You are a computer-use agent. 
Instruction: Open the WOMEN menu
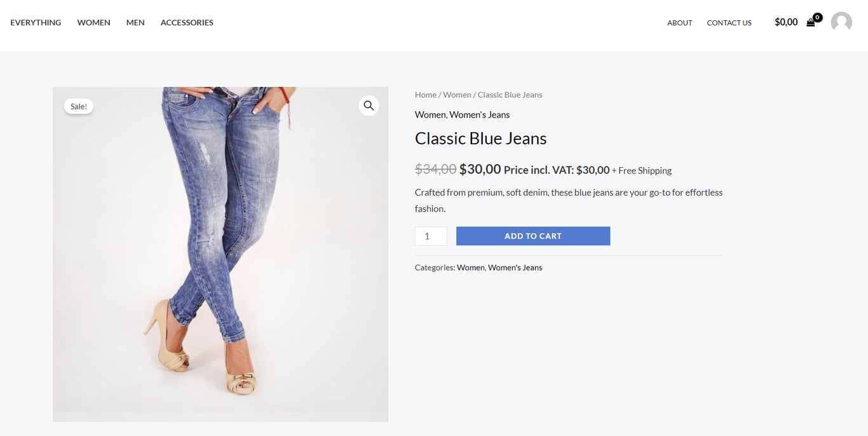[93, 22]
